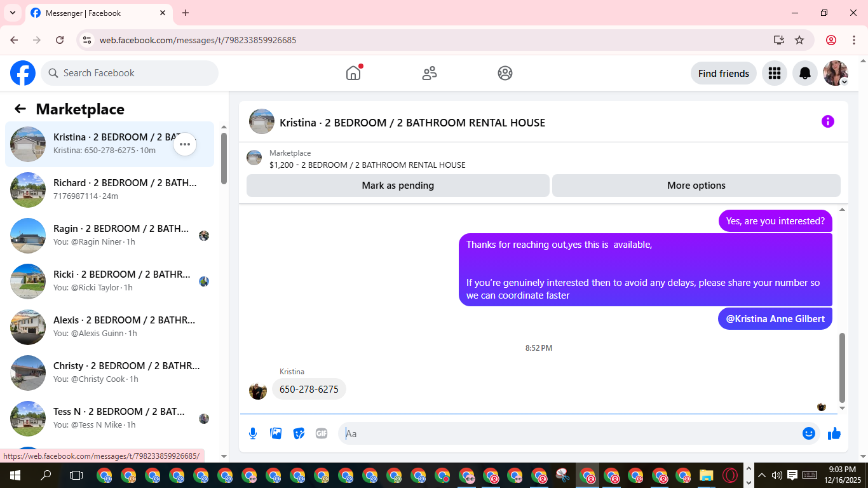
Task: Open taskbar clock showing 9:03 PM
Action: coord(842,475)
